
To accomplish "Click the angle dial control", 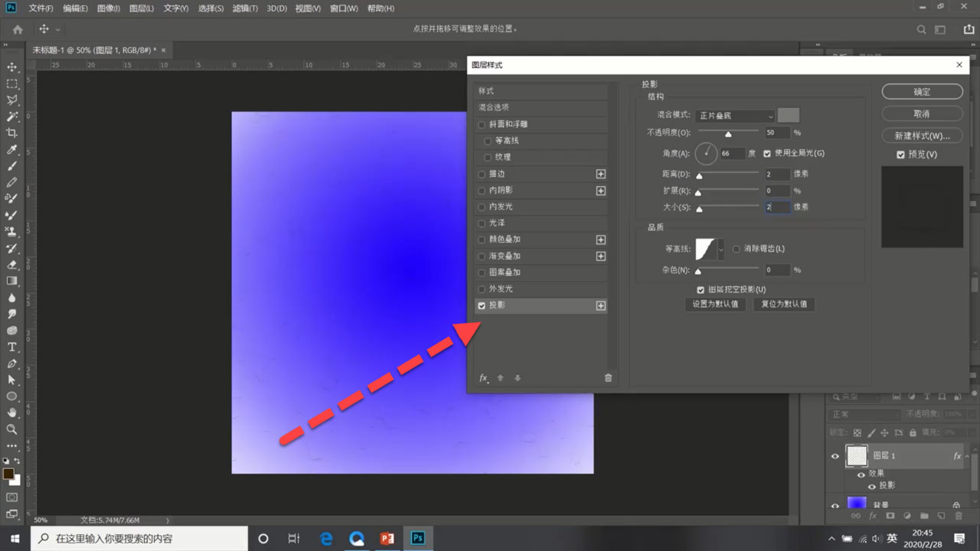I will point(706,154).
